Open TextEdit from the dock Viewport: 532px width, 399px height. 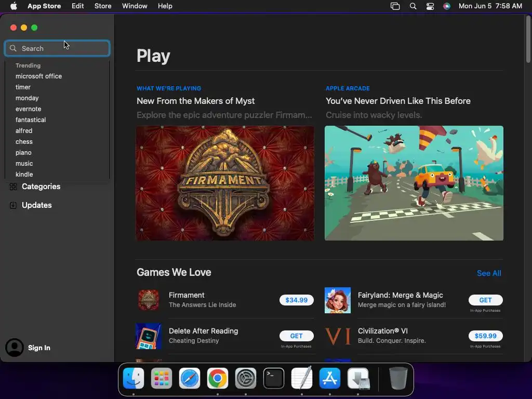[x=302, y=378]
